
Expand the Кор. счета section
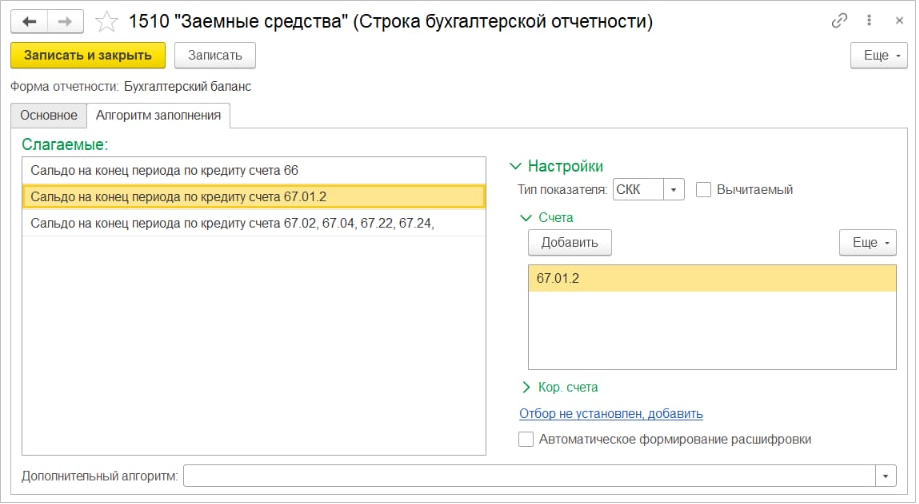tap(527, 387)
